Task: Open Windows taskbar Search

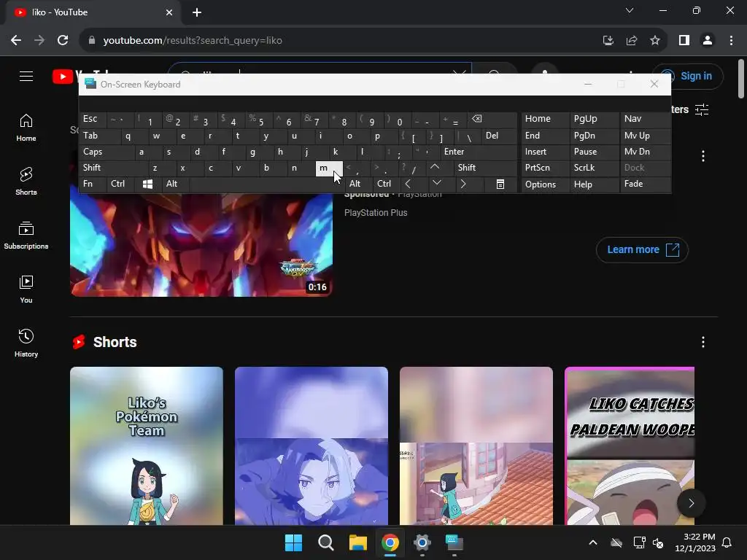Action: (326, 542)
